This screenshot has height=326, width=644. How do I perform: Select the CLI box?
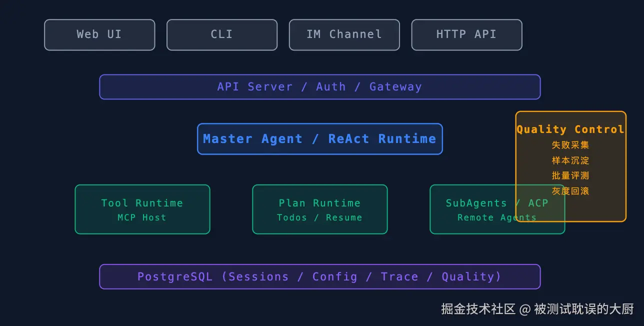222,35
